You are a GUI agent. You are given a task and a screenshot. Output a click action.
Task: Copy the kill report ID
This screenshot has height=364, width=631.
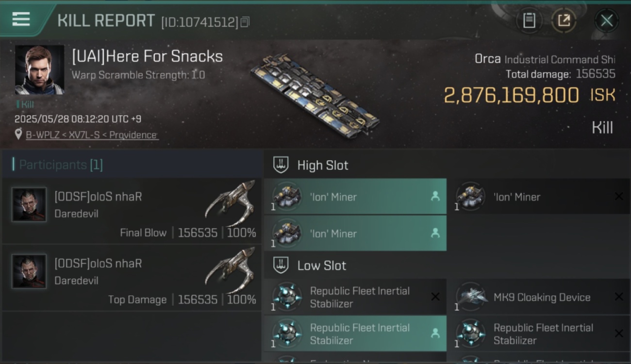pos(245,22)
